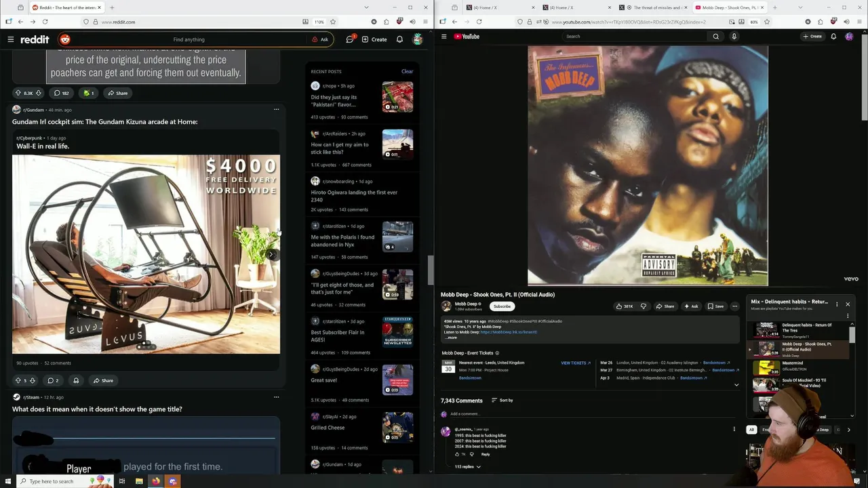Share the top post with 8.3K votes
Screen dimensions: 868x488
click(x=117, y=93)
